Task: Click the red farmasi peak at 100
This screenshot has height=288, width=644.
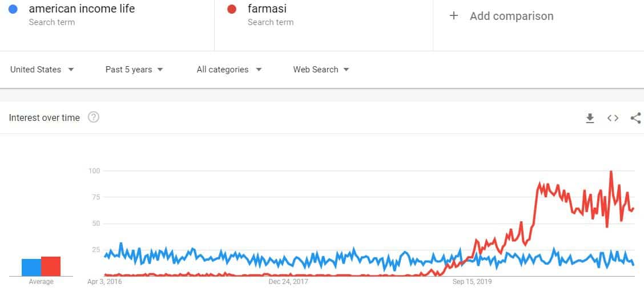Action: (x=611, y=172)
